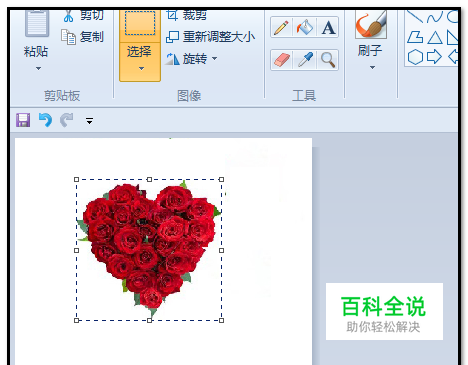Click the bottom-right selection handle

click(x=222, y=320)
